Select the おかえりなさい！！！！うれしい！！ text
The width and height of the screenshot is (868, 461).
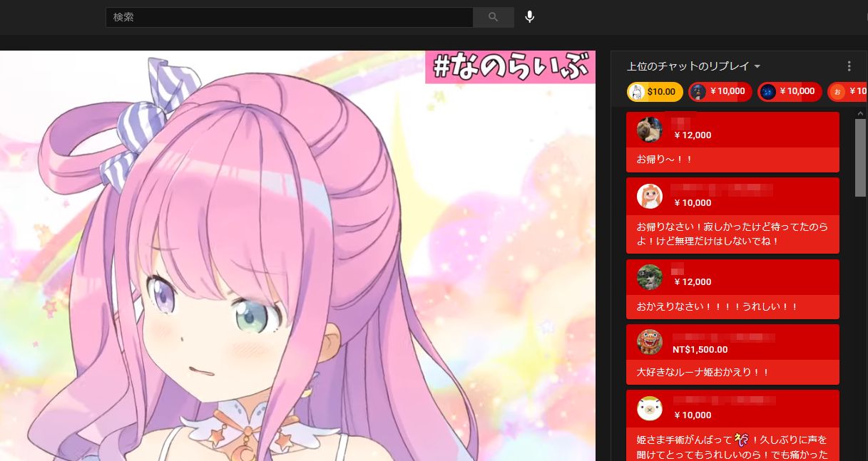717,307
